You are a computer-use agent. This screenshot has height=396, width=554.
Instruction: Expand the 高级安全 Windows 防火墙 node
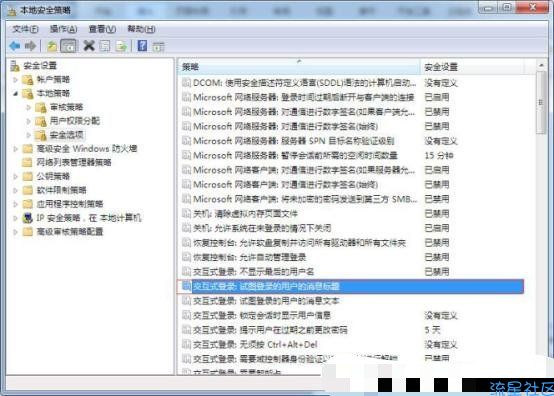click(x=15, y=149)
